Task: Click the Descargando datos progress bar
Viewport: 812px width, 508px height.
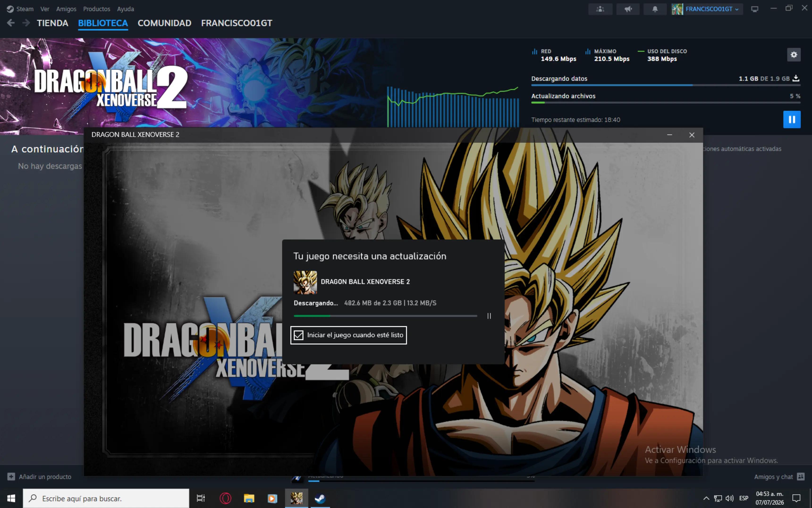Action: click(x=665, y=85)
